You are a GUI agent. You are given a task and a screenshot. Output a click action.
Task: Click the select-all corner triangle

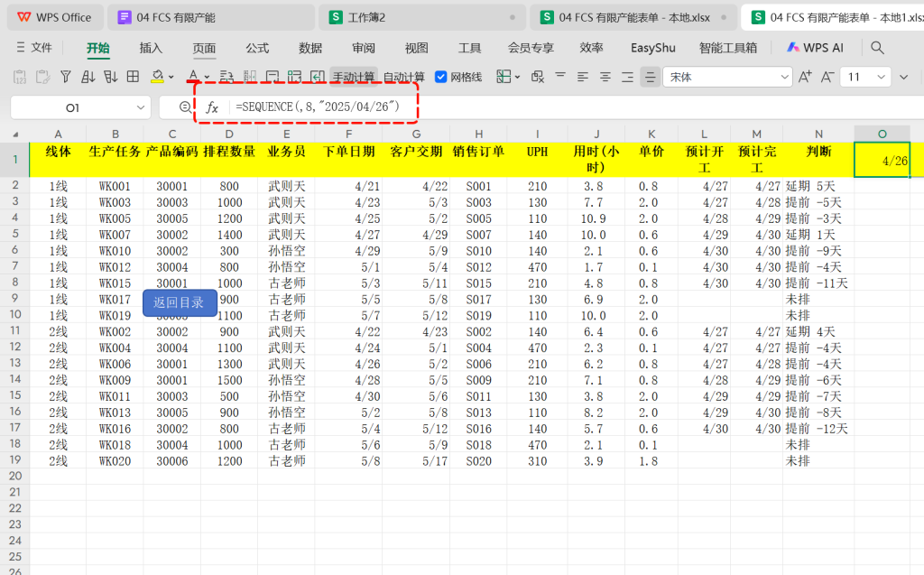click(x=14, y=134)
